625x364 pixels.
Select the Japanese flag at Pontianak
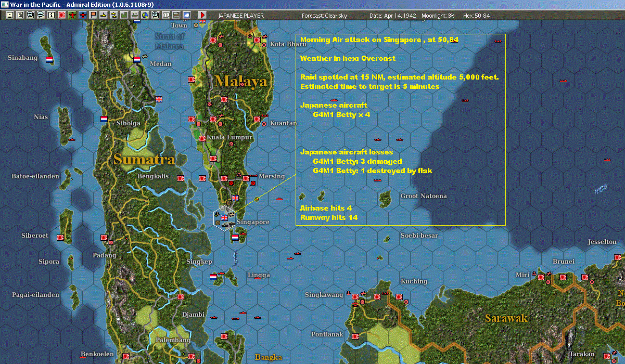[355, 336]
